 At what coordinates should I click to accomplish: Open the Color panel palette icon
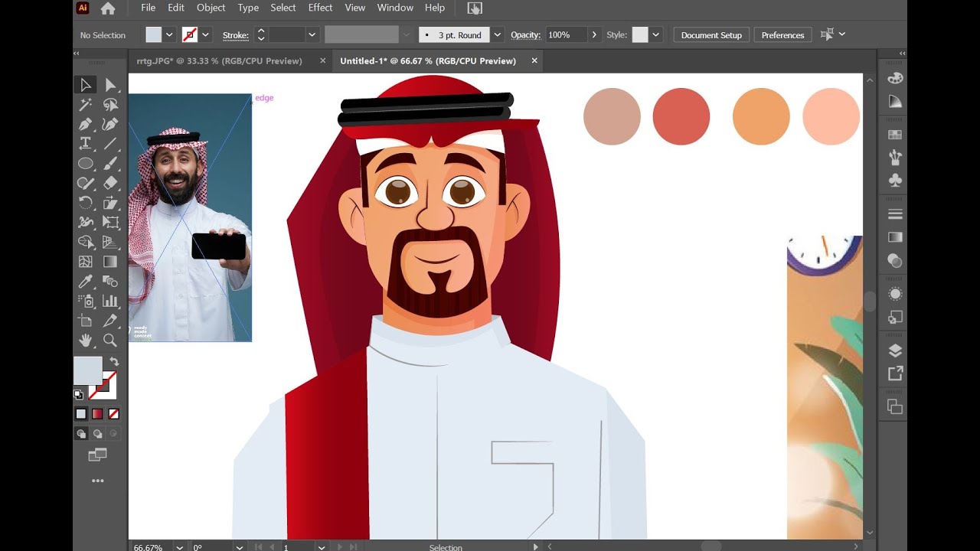895,78
